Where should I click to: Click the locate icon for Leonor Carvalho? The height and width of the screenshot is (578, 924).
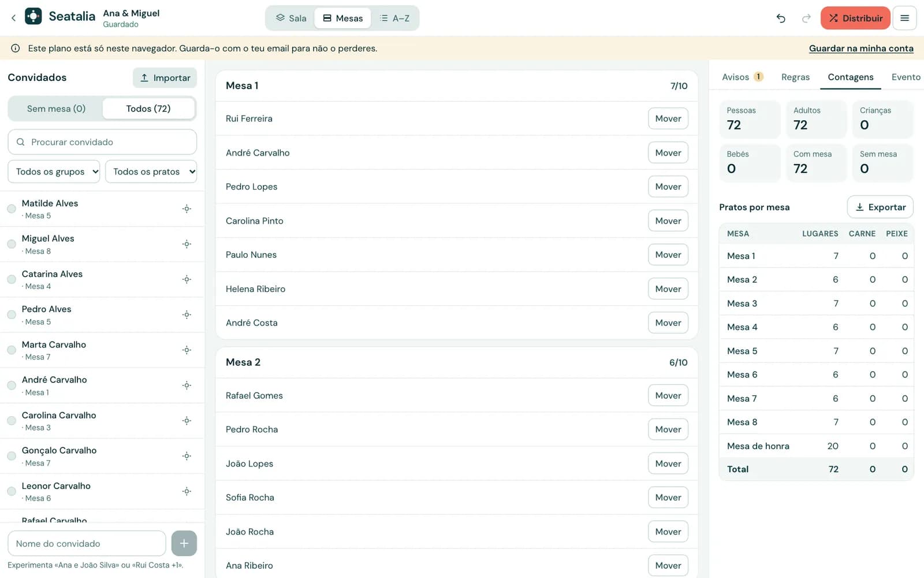coord(187,491)
